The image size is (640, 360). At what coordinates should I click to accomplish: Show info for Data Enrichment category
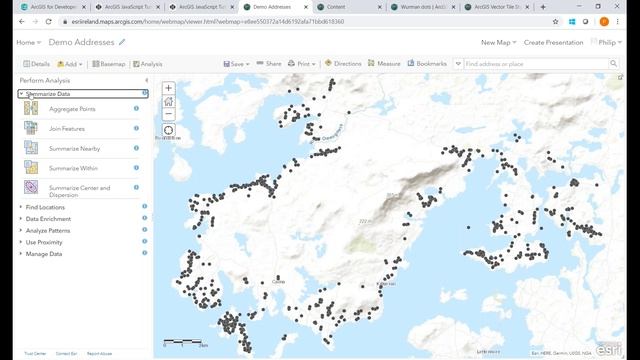(144, 218)
